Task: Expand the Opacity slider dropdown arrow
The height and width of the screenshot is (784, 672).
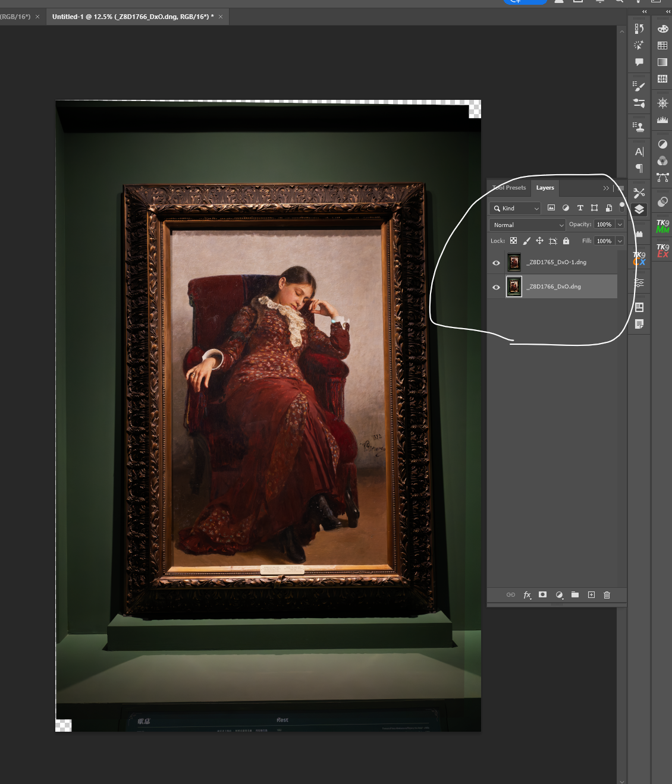Action: click(620, 224)
